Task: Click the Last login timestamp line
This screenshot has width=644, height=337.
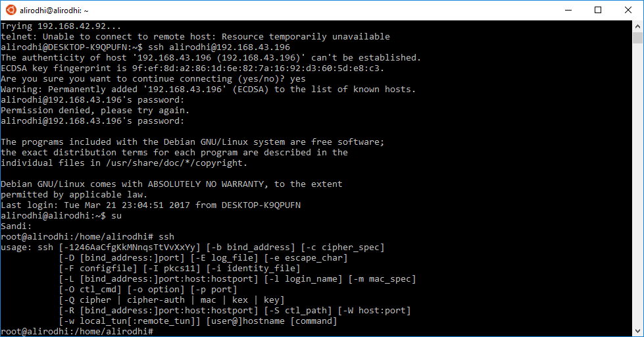Action: tap(151, 205)
